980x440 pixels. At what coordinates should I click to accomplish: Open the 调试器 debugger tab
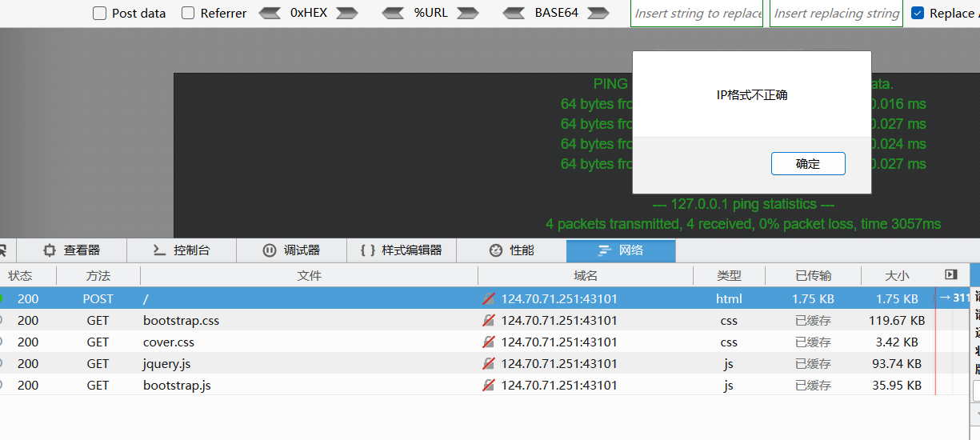(292, 250)
